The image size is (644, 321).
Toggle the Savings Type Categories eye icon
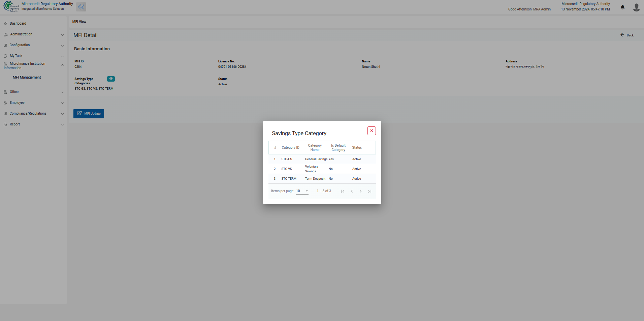coord(111,79)
